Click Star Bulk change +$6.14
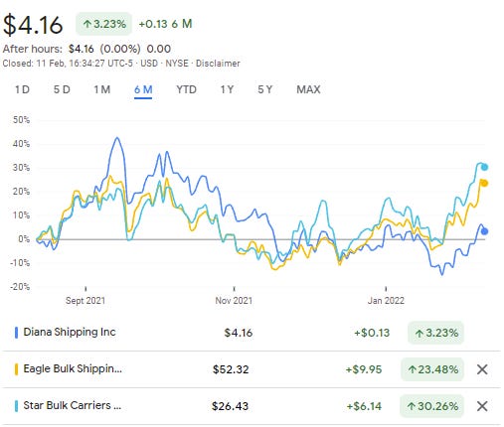 click(364, 406)
